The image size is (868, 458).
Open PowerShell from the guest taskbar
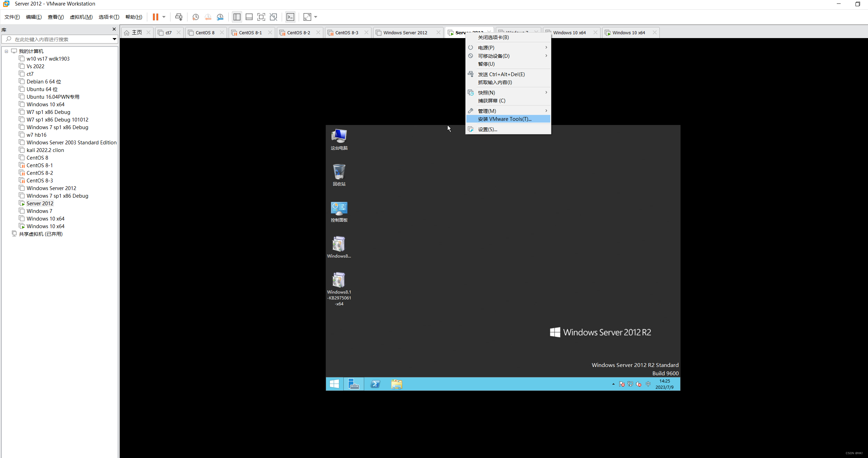pos(375,384)
